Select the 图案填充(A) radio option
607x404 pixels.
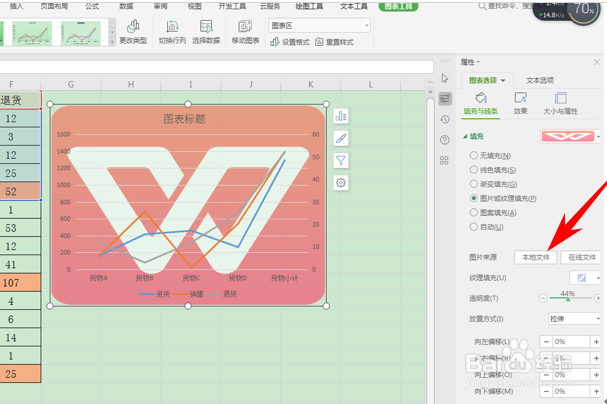(473, 212)
